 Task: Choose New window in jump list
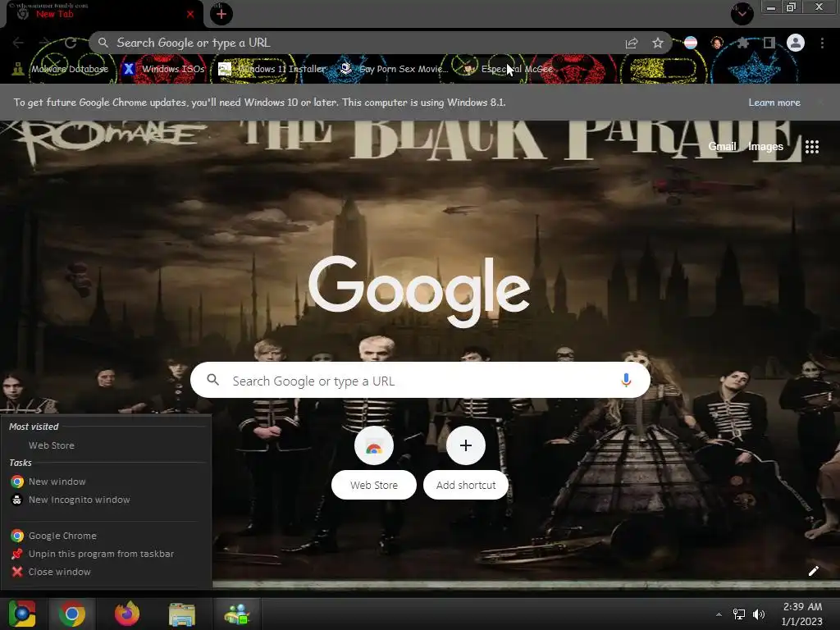click(x=107, y=482)
